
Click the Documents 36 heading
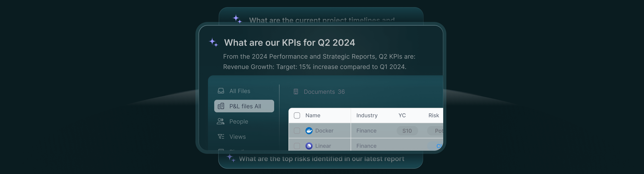point(324,92)
